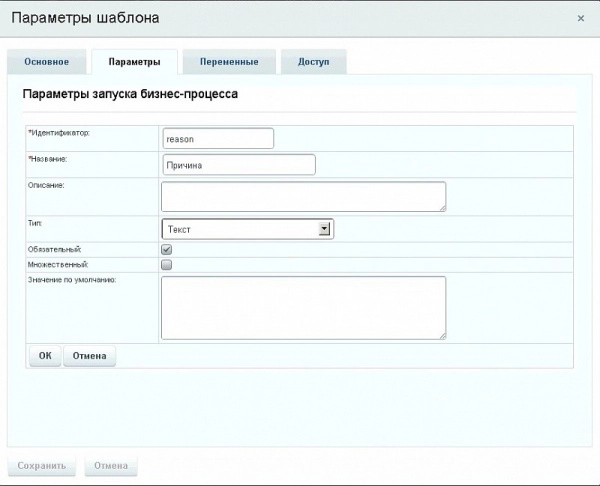Viewport: 600px width, 486px height.
Task: Click the Значение по умолчанию text area
Action: (x=302, y=308)
